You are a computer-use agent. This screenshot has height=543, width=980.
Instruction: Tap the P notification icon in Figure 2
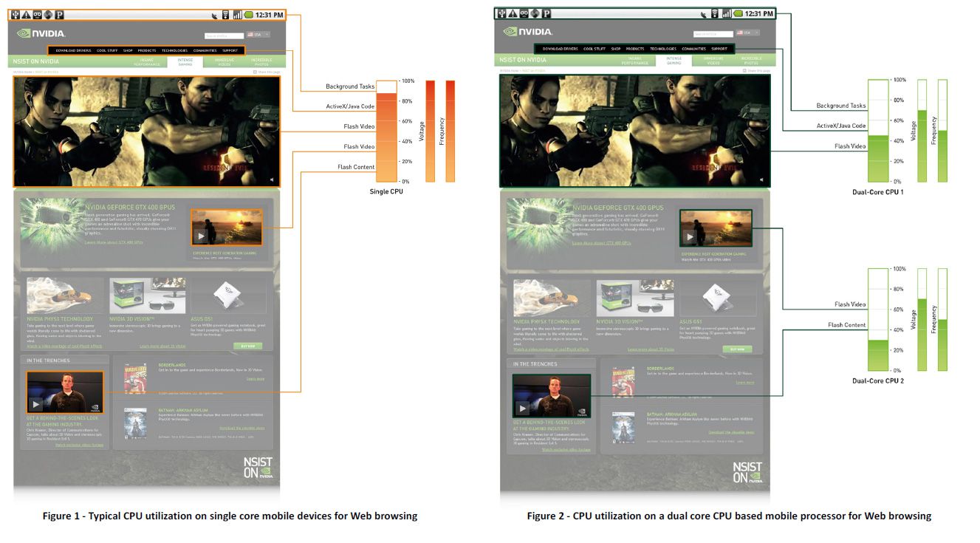[x=546, y=13]
